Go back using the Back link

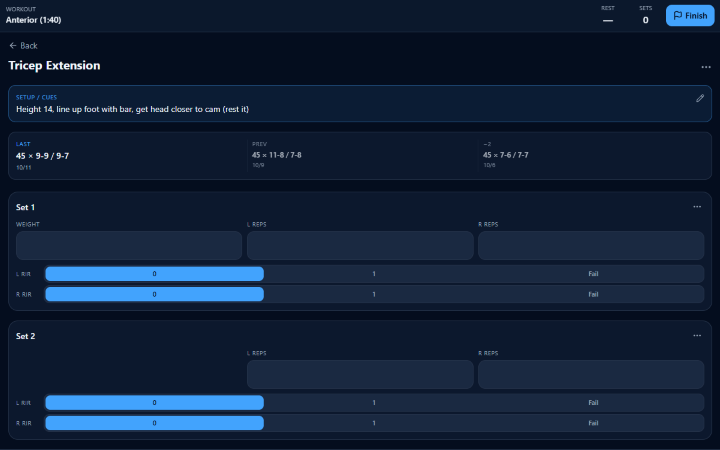pos(23,45)
